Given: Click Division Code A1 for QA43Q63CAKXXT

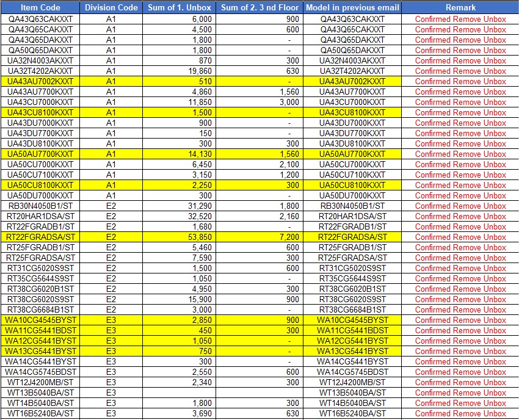Looking at the screenshot, I should pyautogui.click(x=111, y=19).
